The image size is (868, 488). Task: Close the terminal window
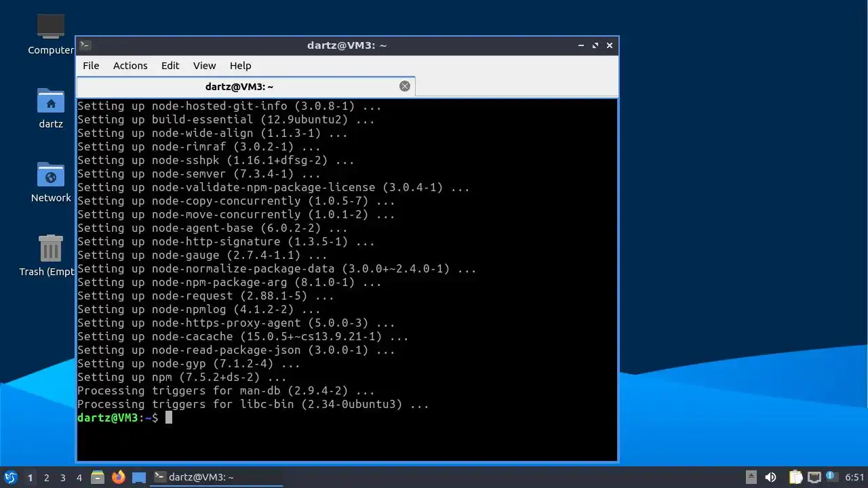point(610,45)
